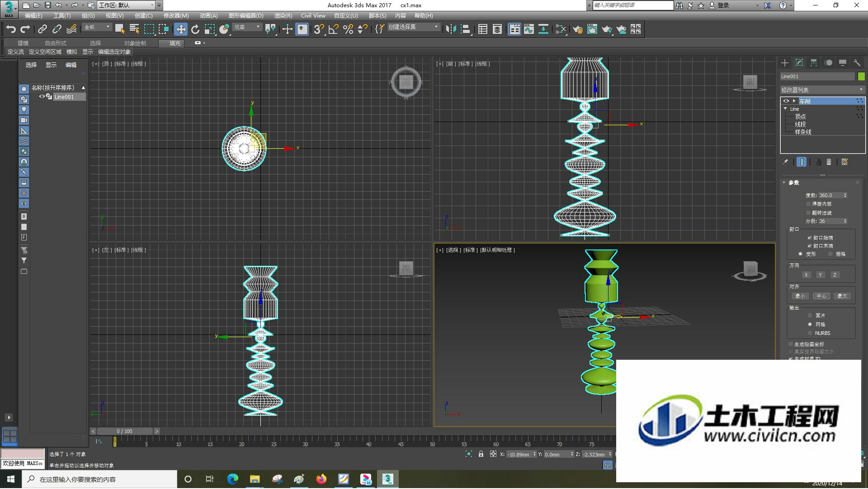Viewport: 868px width, 489px height.
Task: Open the 修改器(M) menu
Action: 176,16
